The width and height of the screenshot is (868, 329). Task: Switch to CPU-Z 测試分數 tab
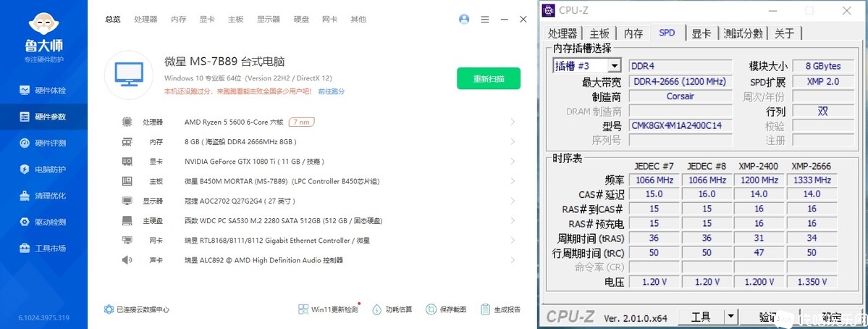coord(743,33)
